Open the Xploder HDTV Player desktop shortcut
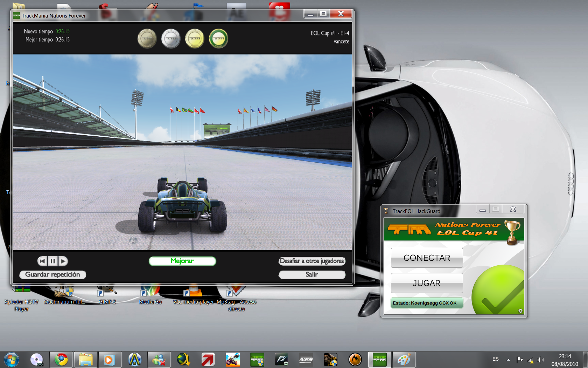 21,298
